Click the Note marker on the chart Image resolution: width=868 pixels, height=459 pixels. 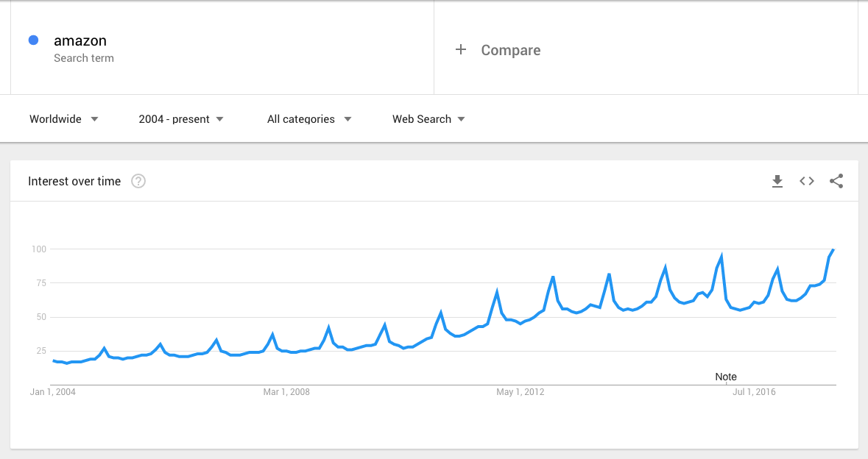point(726,377)
